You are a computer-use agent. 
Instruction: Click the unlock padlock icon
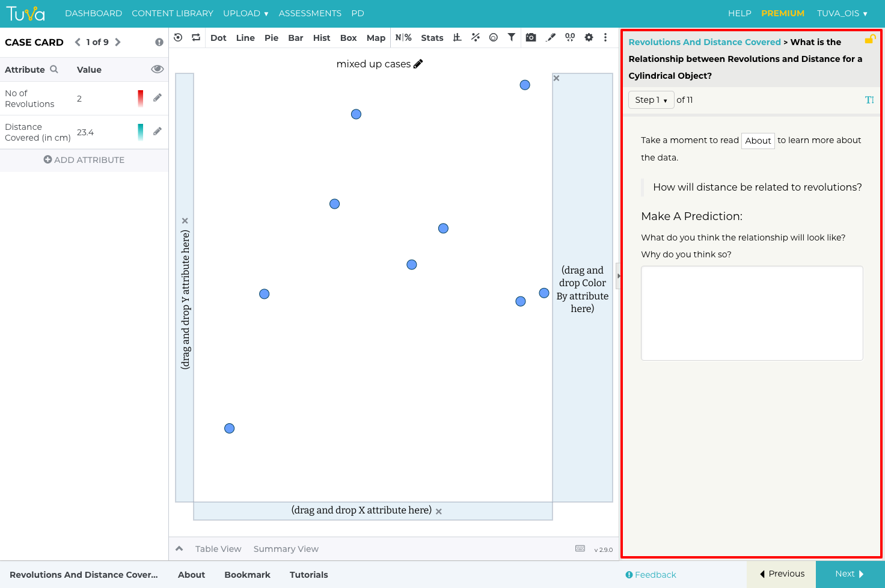tap(870, 39)
